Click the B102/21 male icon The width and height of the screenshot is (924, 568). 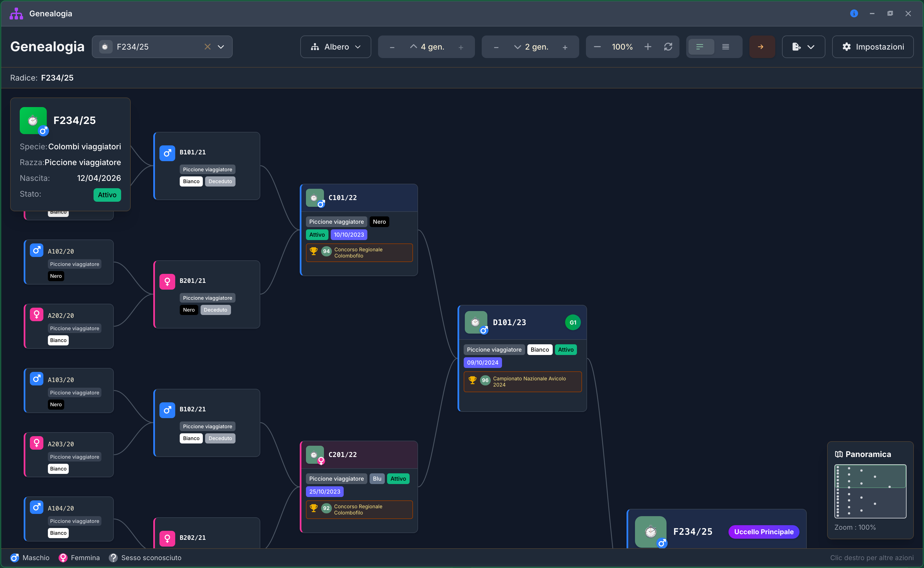[x=167, y=410]
